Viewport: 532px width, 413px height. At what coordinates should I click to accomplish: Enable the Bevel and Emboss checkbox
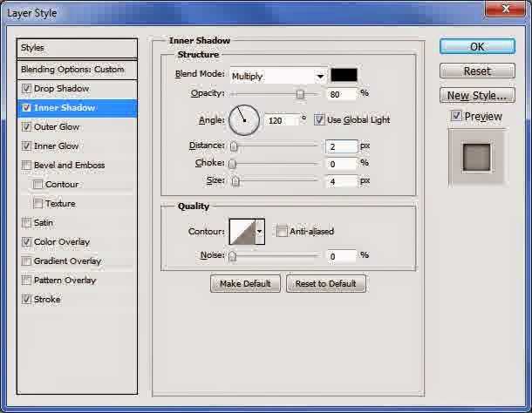coord(26,166)
